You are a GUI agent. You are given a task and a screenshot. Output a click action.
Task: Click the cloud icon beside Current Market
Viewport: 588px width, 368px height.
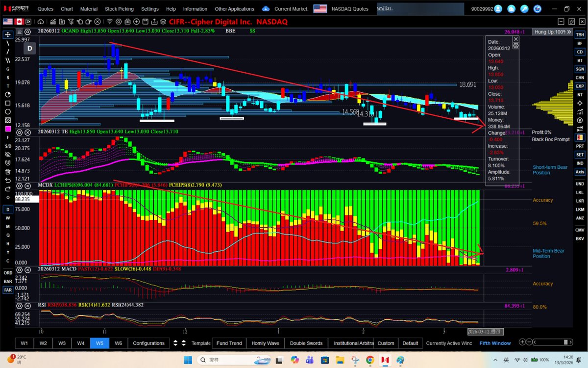click(266, 8)
